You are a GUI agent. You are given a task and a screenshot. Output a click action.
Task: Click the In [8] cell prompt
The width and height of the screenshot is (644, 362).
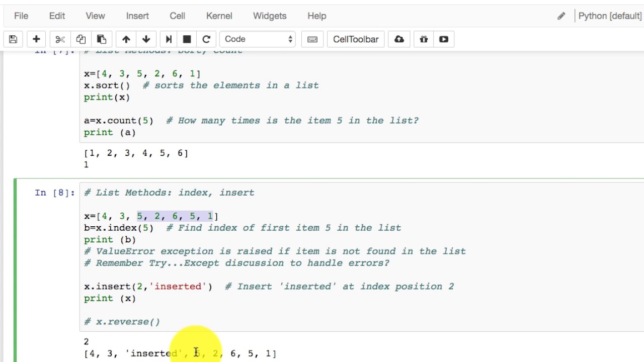pos(55,193)
